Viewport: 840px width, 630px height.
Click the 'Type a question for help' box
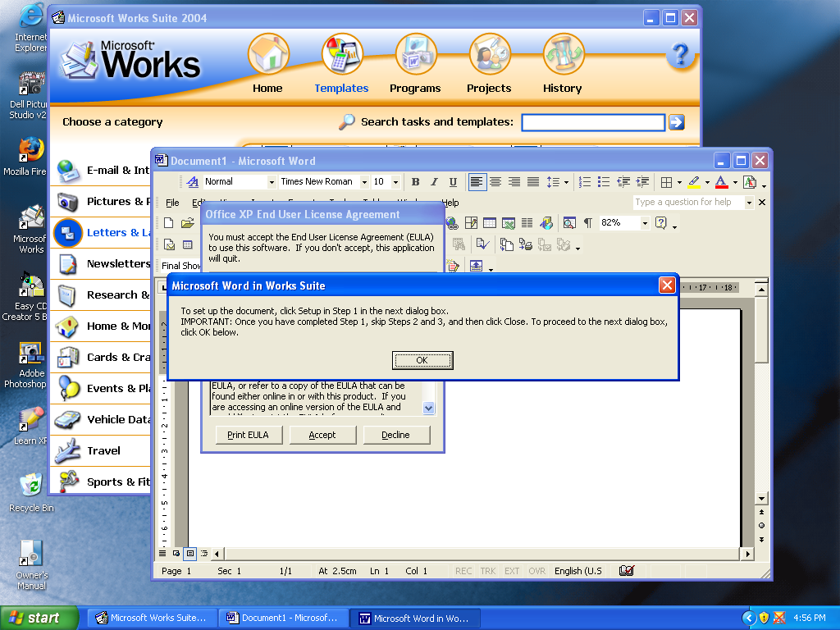(688, 203)
